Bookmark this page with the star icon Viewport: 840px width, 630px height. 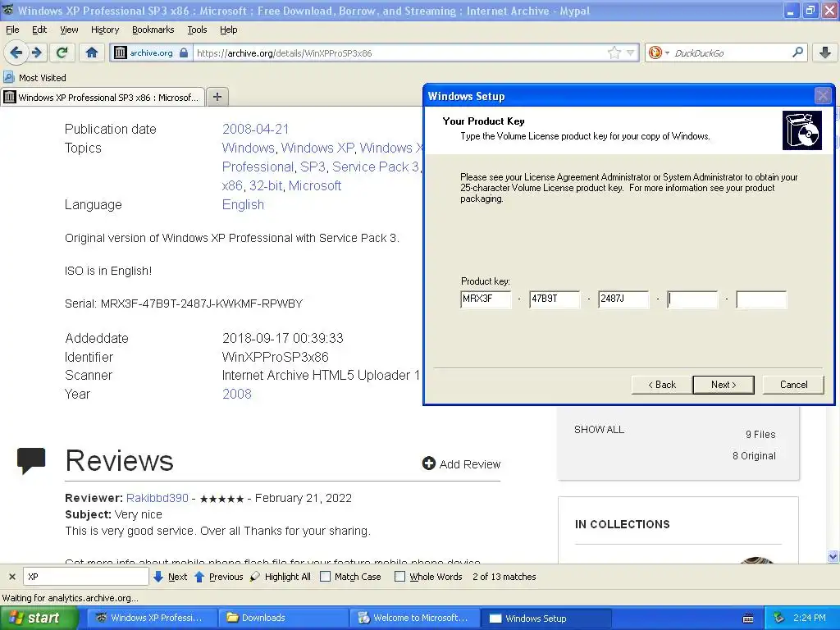pos(614,52)
